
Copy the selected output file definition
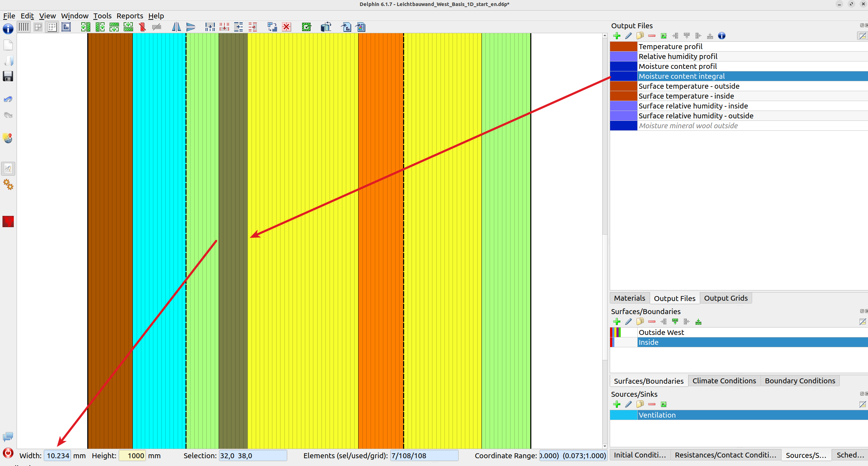tap(640, 36)
